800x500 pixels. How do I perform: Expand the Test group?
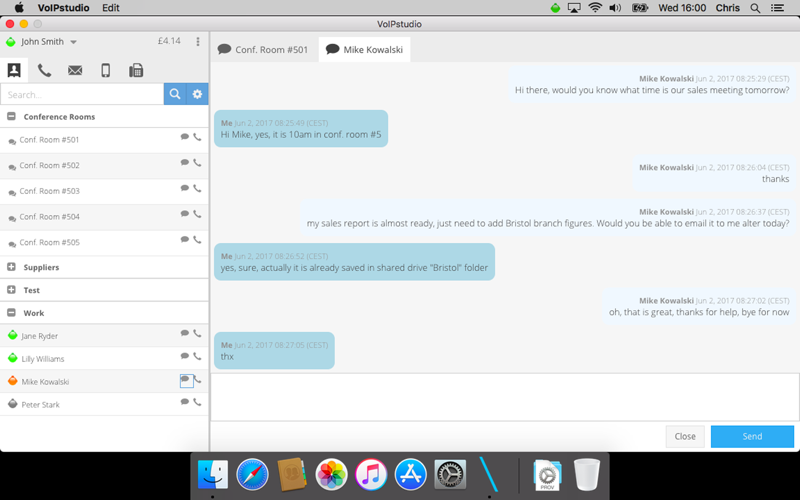(x=11, y=290)
